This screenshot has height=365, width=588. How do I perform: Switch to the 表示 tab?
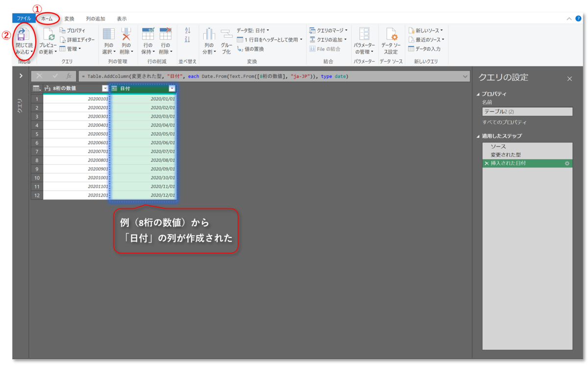[122, 19]
